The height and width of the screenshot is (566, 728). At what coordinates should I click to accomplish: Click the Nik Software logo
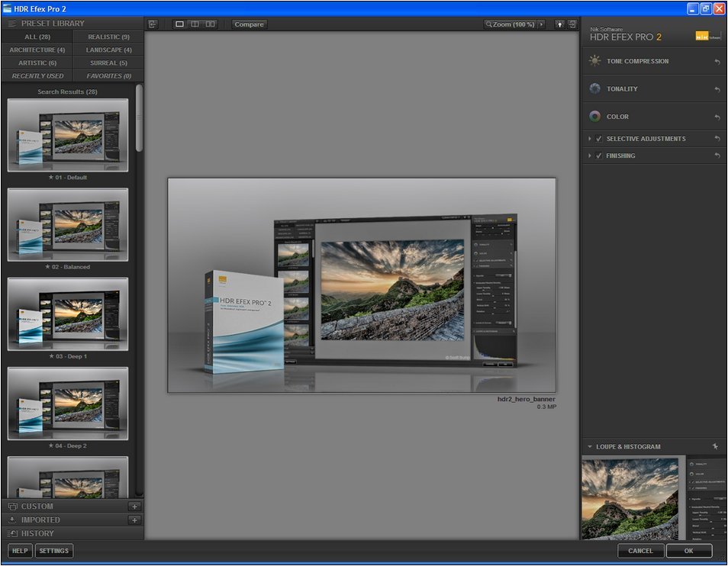707,36
